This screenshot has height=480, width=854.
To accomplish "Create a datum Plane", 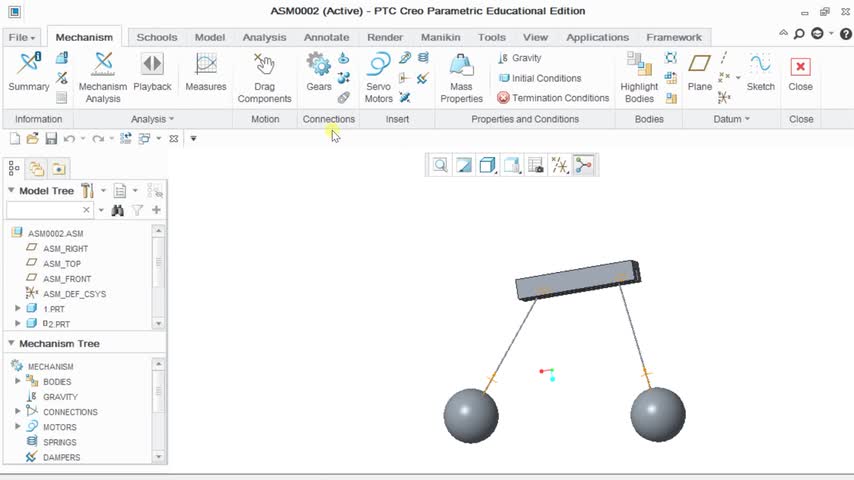I will click(x=699, y=71).
